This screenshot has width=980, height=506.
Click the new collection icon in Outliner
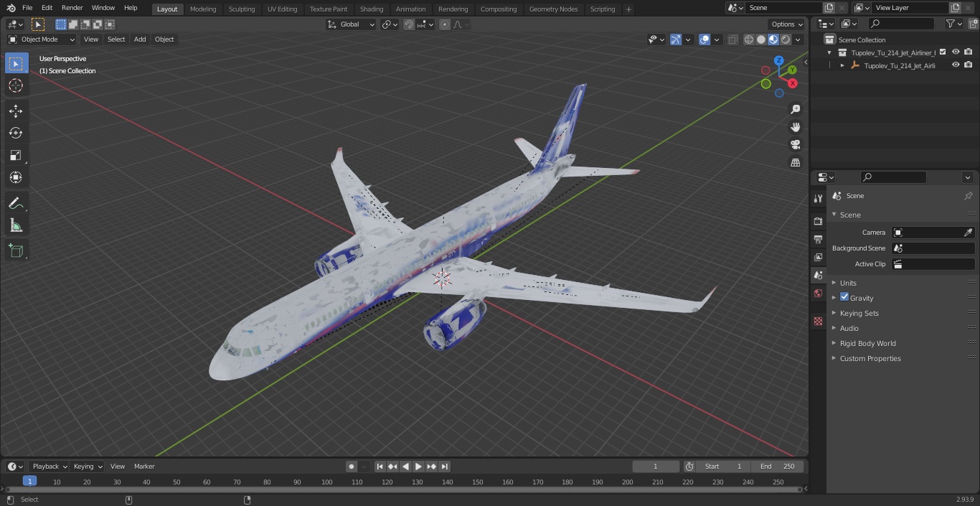pyautogui.click(x=973, y=24)
